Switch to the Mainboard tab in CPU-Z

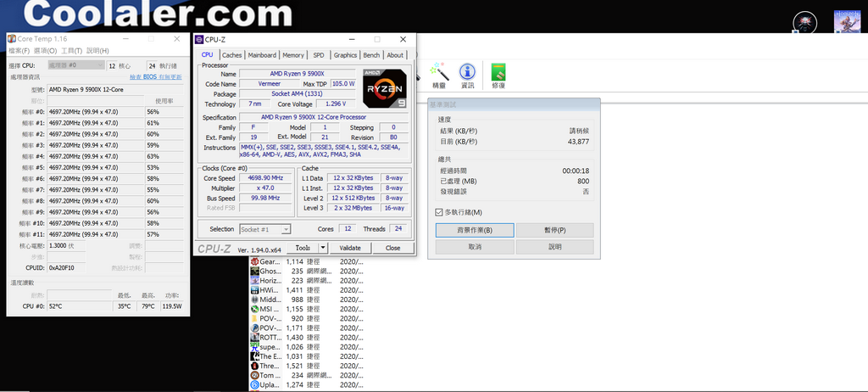tap(262, 55)
